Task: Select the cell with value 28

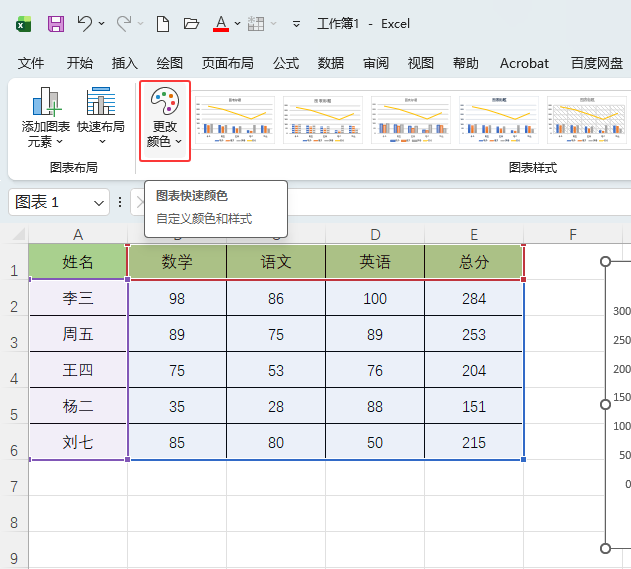Action: 276,406
